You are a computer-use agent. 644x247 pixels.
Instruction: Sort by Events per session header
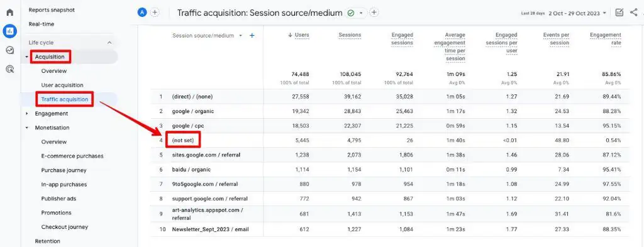(x=556, y=39)
